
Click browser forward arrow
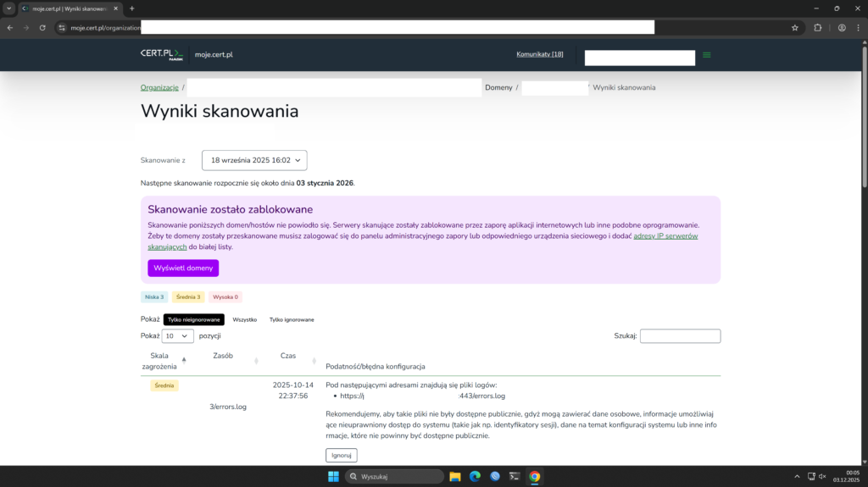[26, 28]
